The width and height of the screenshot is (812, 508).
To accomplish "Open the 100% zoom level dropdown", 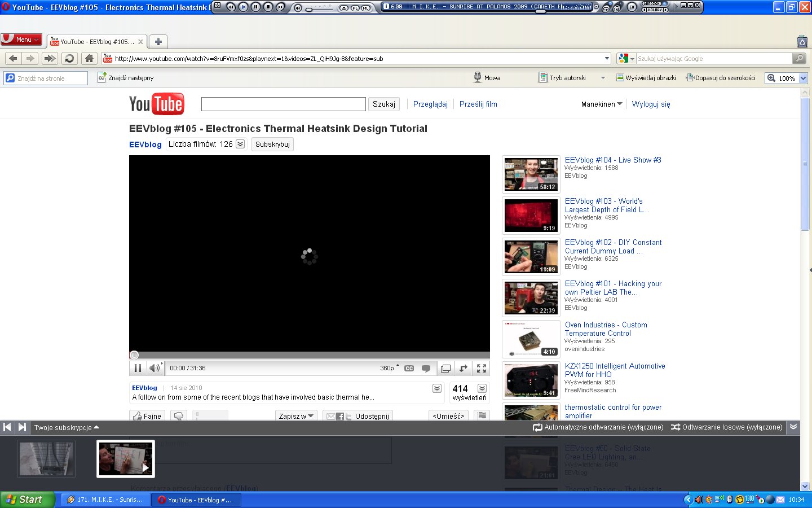I will point(804,78).
